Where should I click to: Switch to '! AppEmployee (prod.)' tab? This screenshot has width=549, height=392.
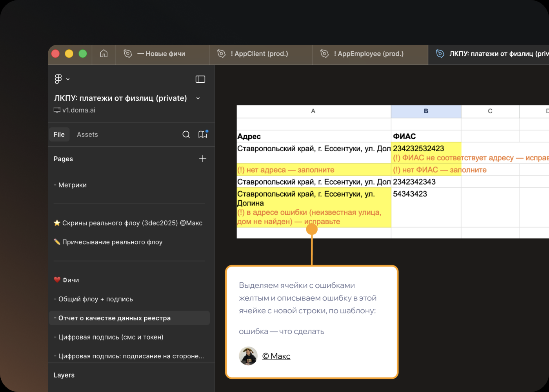[x=369, y=54]
